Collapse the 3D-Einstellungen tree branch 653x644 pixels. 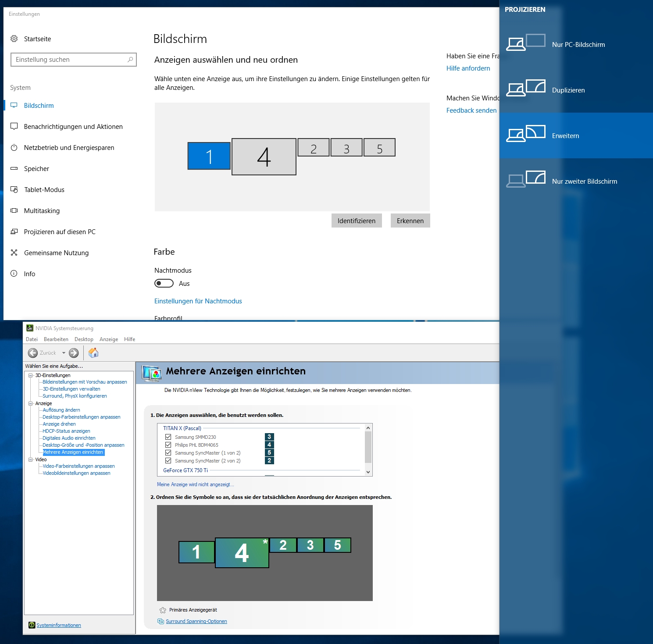(30, 375)
